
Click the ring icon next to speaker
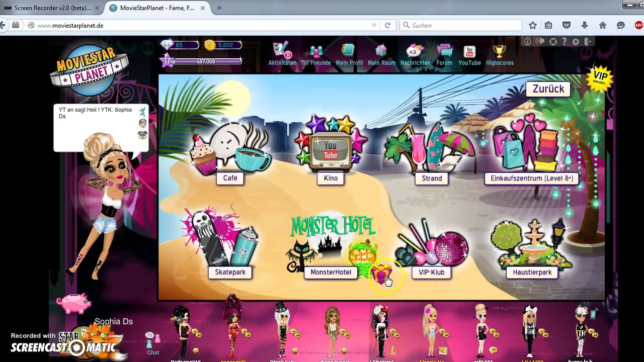pos(553,42)
